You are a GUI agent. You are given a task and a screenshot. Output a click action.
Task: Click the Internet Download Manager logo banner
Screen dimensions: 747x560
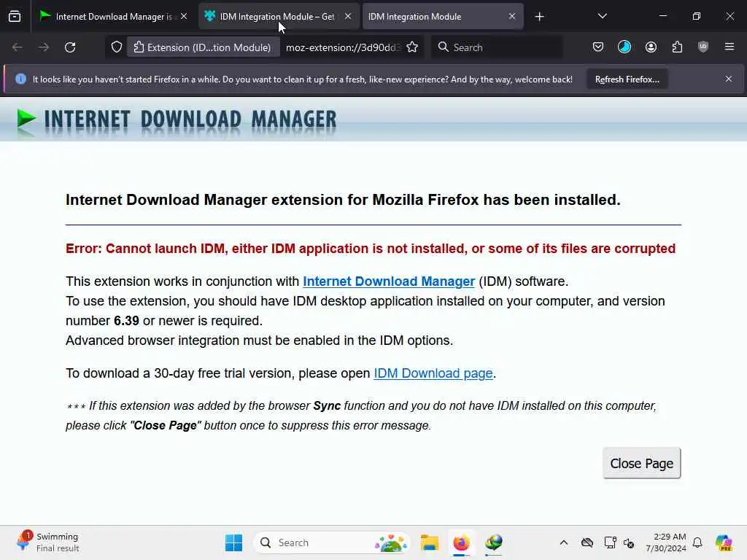click(177, 120)
